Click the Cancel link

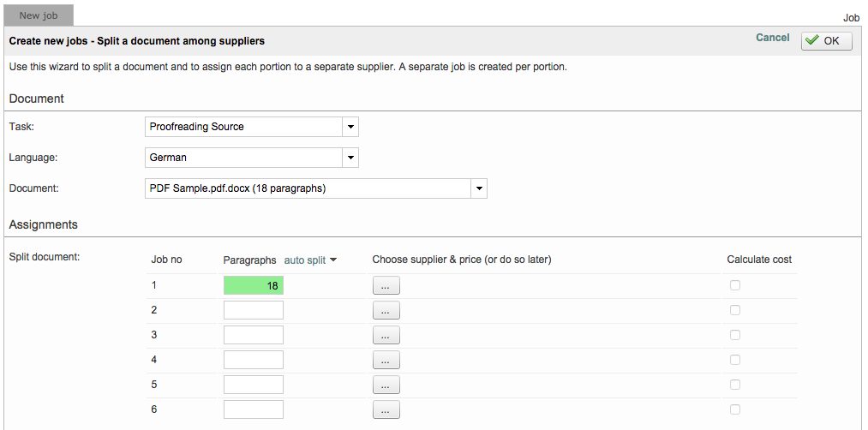[772, 38]
